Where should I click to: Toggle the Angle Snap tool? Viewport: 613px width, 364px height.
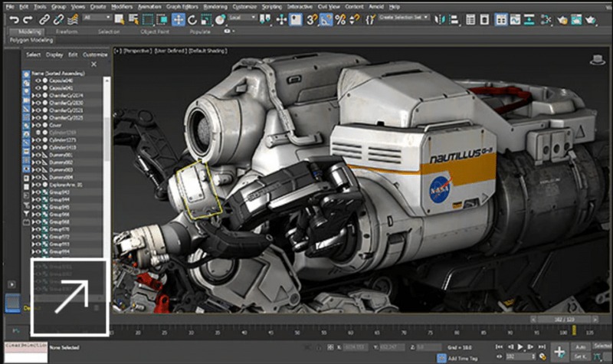coord(326,18)
